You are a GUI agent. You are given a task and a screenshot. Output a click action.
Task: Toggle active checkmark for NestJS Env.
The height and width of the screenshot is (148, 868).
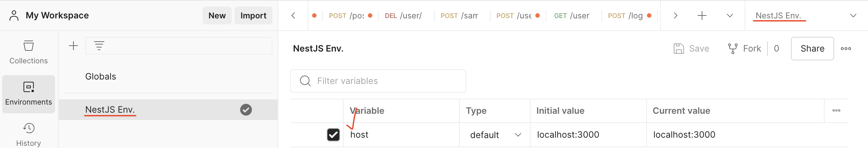point(246,110)
